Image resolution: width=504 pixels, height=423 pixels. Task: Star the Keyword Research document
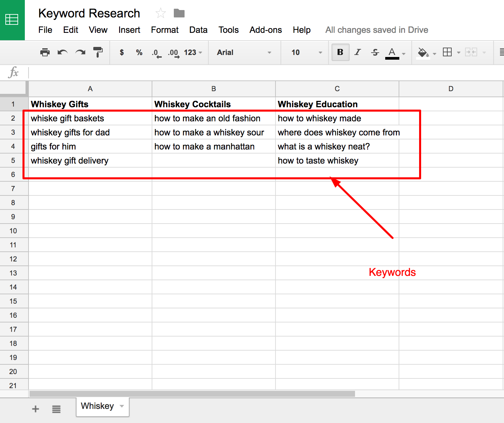pos(161,13)
